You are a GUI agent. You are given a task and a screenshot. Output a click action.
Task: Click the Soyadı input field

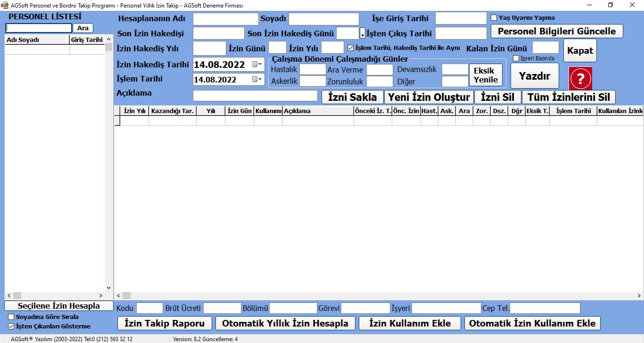pos(324,19)
